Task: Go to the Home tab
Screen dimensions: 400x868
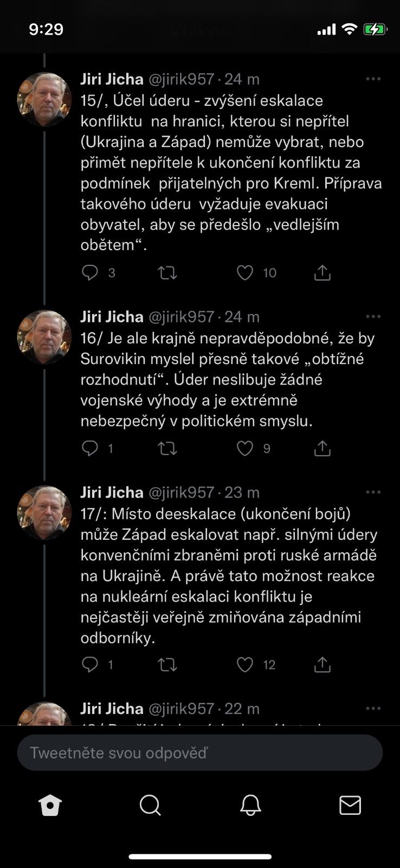Action: [50, 806]
